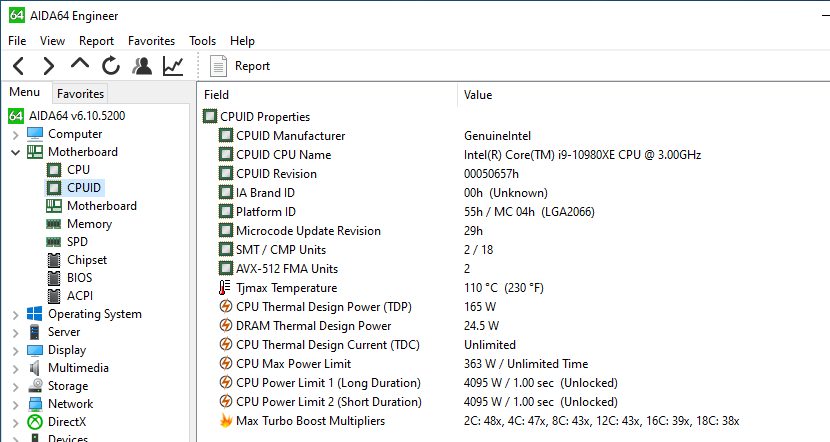The image size is (830, 442).
Task: Expand the Storage tree node
Action: pos(15,387)
